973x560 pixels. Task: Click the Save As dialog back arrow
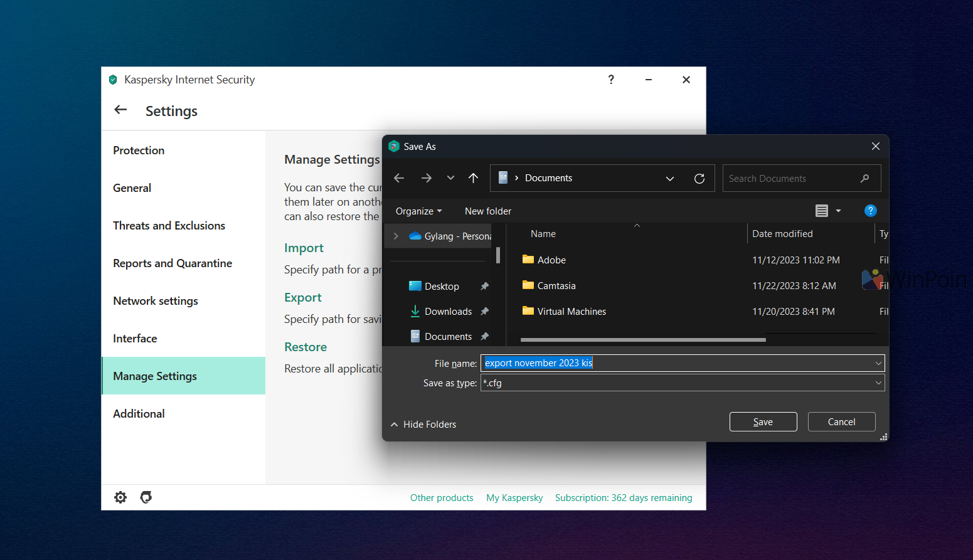(x=399, y=178)
